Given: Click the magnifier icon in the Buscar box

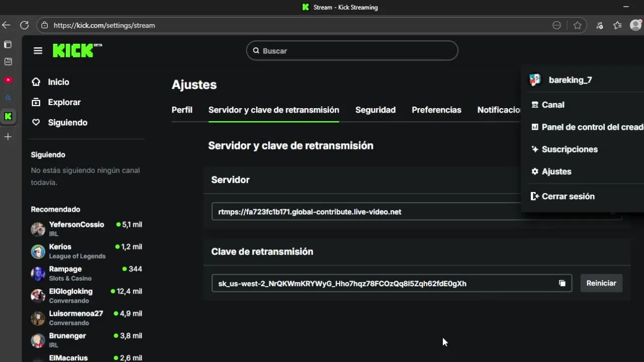Looking at the screenshot, I should coord(256,51).
